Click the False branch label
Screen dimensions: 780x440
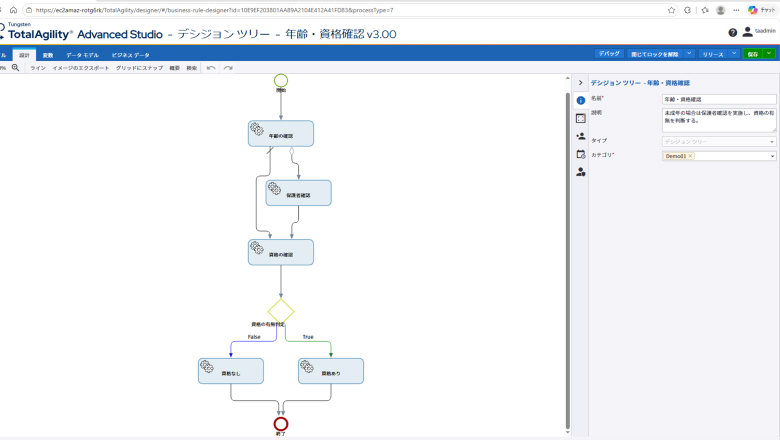[254, 337]
